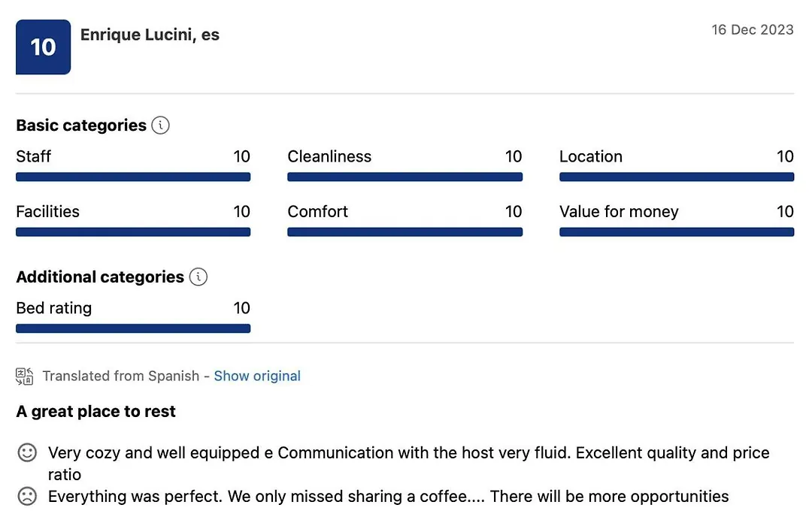Click the review date 16 Dec 2023
This screenshot has height=526, width=812.
coord(753,29)
